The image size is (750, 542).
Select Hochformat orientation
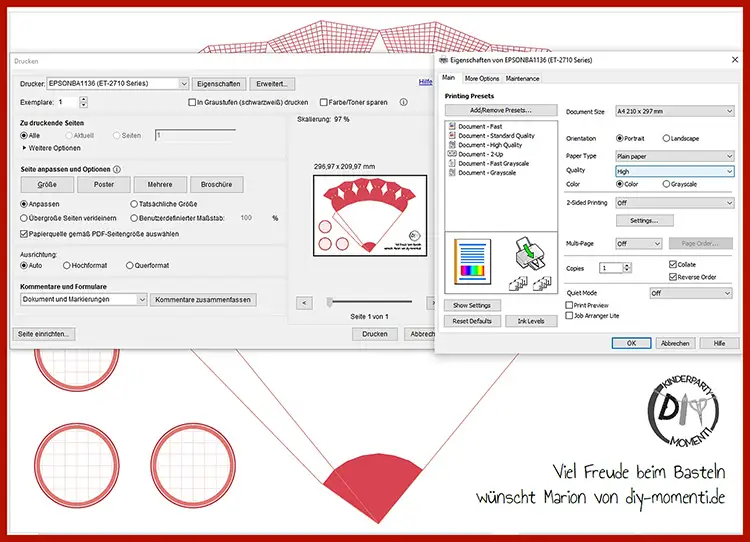[x=66, y=265]
